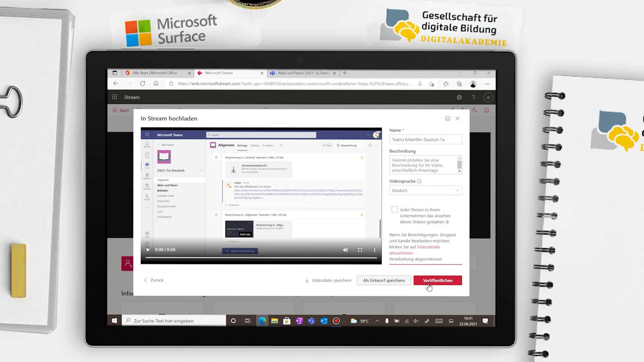Show hidden system tray icons

point(377,321)
